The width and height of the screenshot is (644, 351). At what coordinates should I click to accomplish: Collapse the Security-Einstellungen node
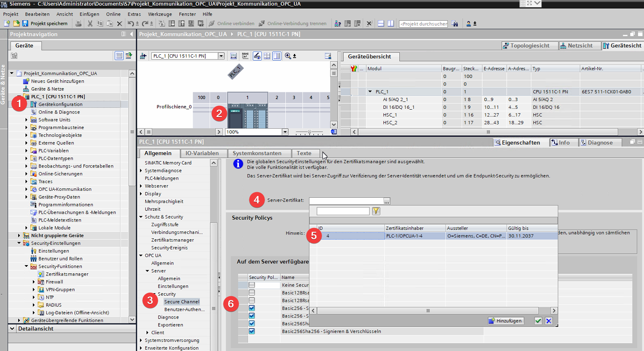(x=19, y=243)
